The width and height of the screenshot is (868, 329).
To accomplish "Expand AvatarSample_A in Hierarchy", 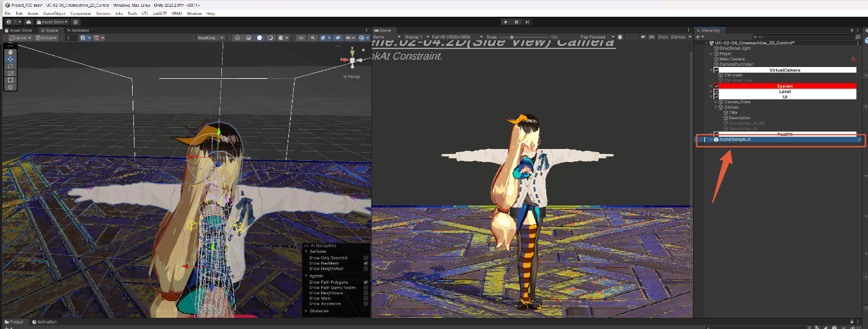I will [x=711, y=140].
